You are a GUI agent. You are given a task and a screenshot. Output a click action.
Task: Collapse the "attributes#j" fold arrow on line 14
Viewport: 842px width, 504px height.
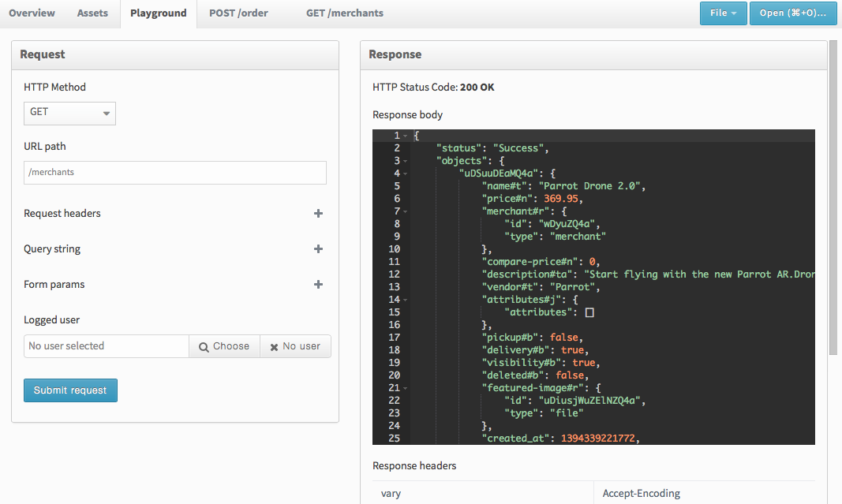(406, 300)
